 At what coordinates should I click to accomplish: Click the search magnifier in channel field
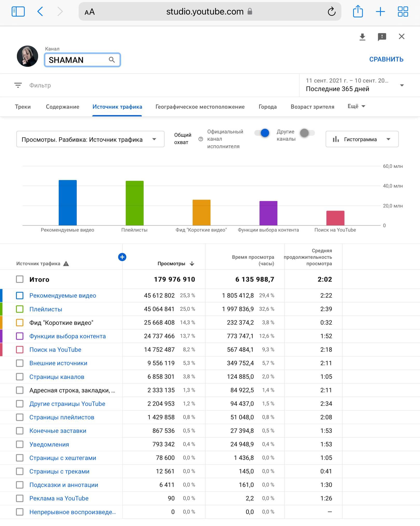(112, 60)
